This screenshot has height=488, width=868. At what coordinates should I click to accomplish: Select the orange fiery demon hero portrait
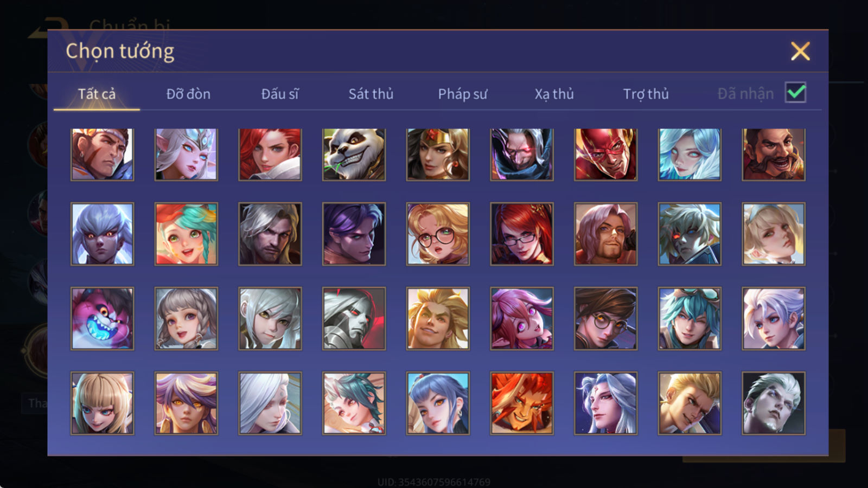(522, 403)
